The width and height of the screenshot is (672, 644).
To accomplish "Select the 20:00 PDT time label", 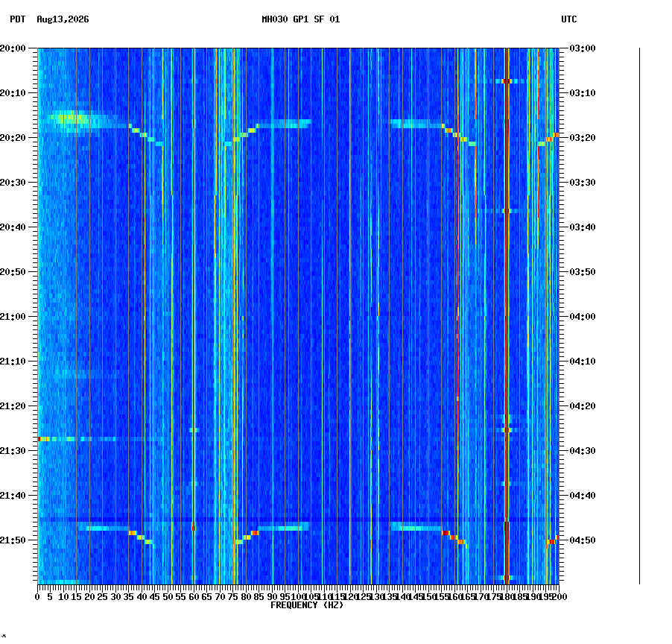I will [13, 48].
